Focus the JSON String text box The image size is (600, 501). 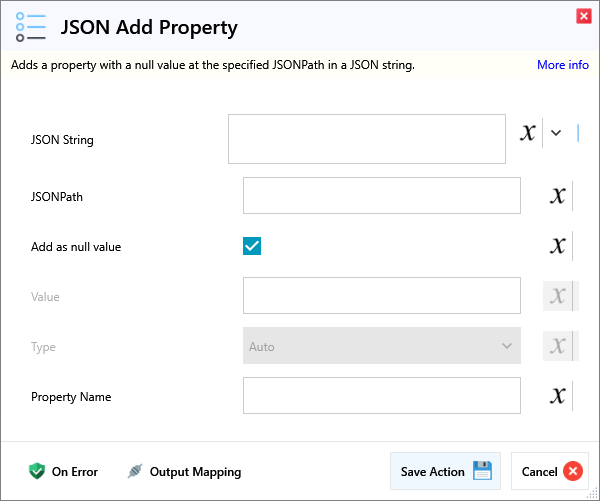pyautogui.click(x=366, y=139)
